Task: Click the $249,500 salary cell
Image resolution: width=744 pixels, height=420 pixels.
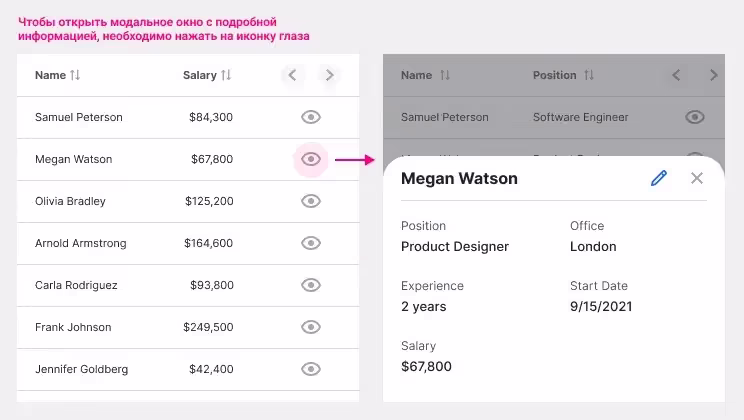Action: (208, 327)
